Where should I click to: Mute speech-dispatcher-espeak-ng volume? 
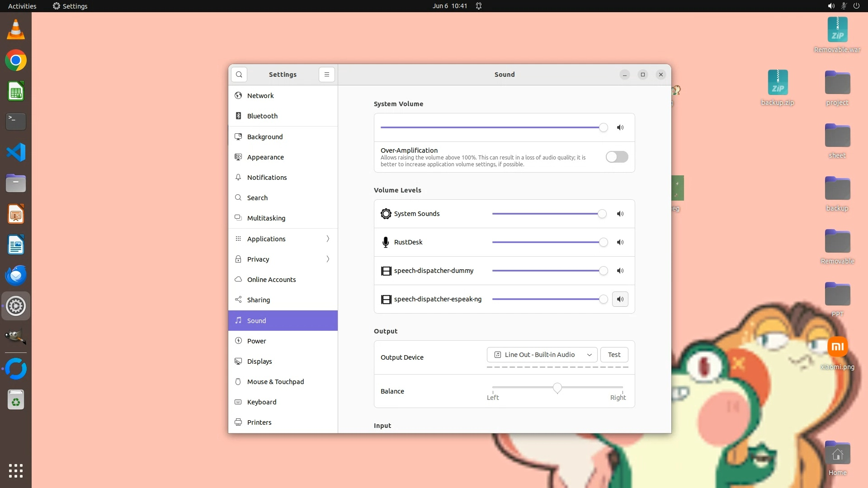click(x=620, y=299)
